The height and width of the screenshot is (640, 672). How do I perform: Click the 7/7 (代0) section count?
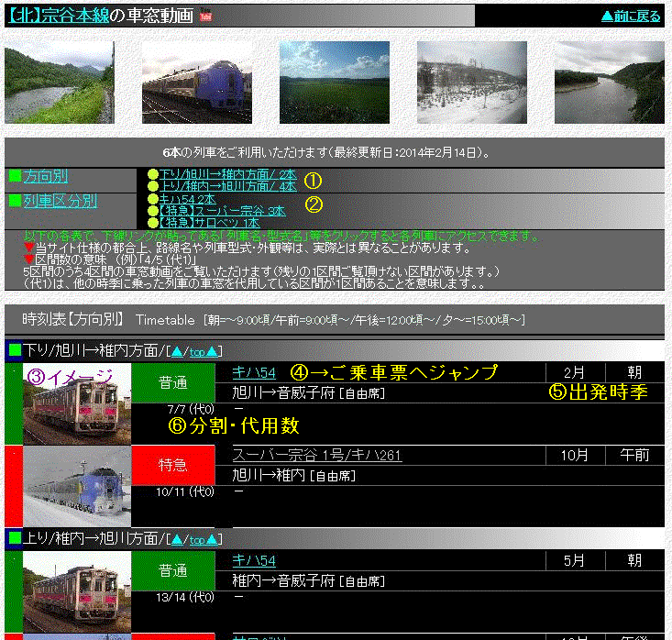point(191,409)
